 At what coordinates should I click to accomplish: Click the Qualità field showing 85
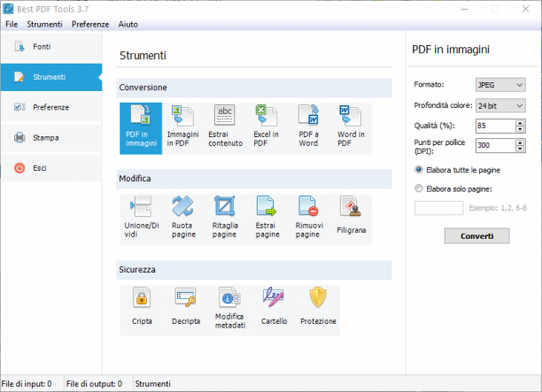[x=496, y=126]
